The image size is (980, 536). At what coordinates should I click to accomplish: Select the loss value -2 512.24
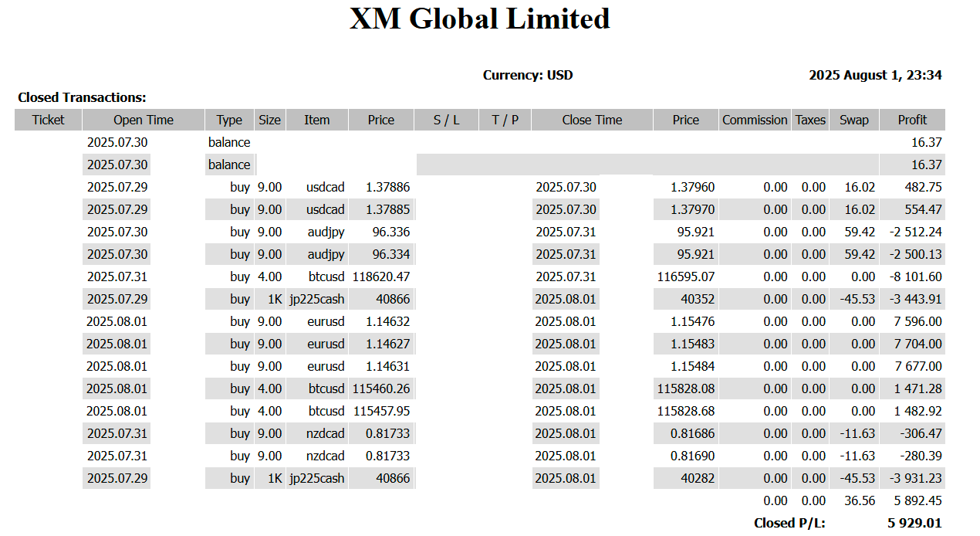(915, 232)
